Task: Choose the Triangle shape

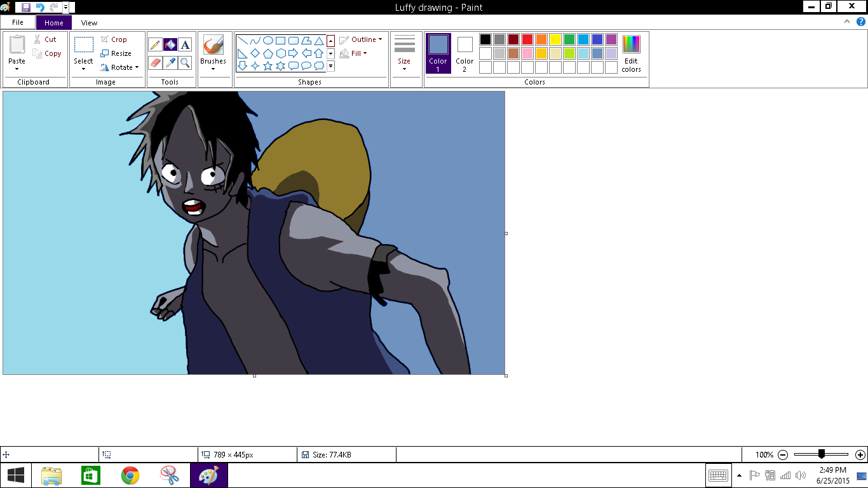Action: 319,41
